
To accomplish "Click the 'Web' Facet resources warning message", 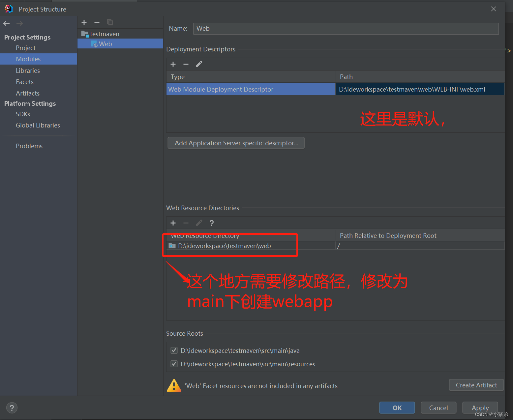I will pyautogui.click(x=261, y=386).
